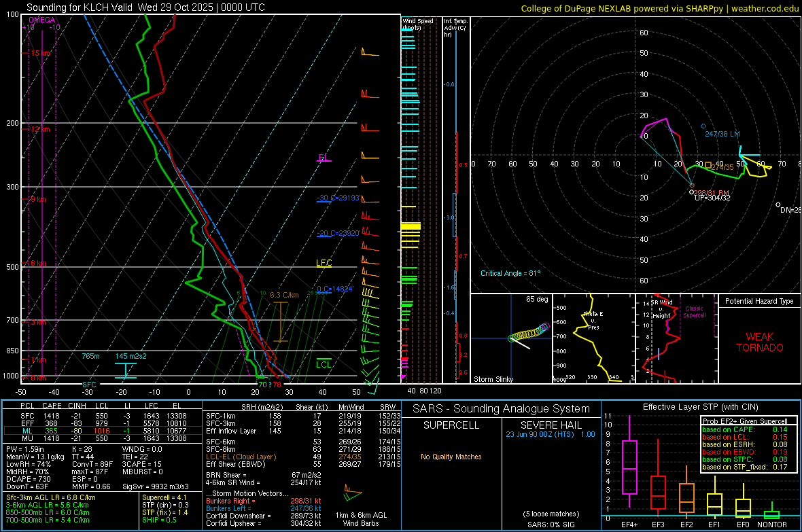This screenshot has height=532, width=802.
Task: Click the SARS: 0% SIG text
Action: tap(551, 525)
